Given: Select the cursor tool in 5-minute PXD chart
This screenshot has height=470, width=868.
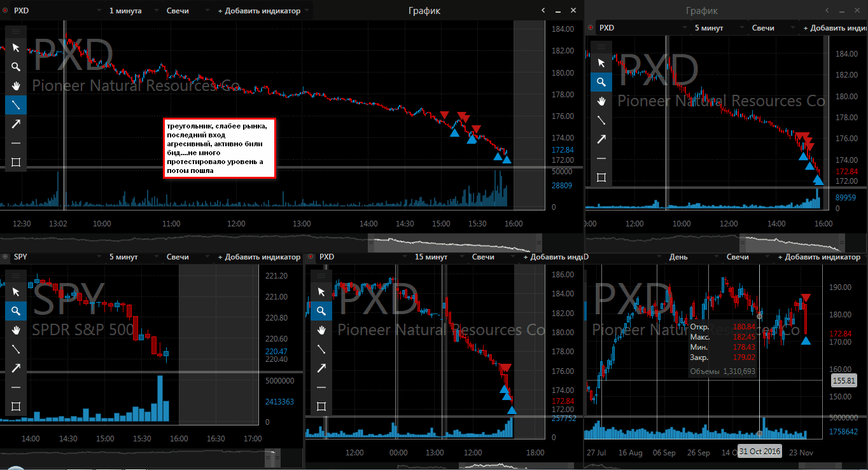Looking at the screenshot, I should (x=601, y=63).
